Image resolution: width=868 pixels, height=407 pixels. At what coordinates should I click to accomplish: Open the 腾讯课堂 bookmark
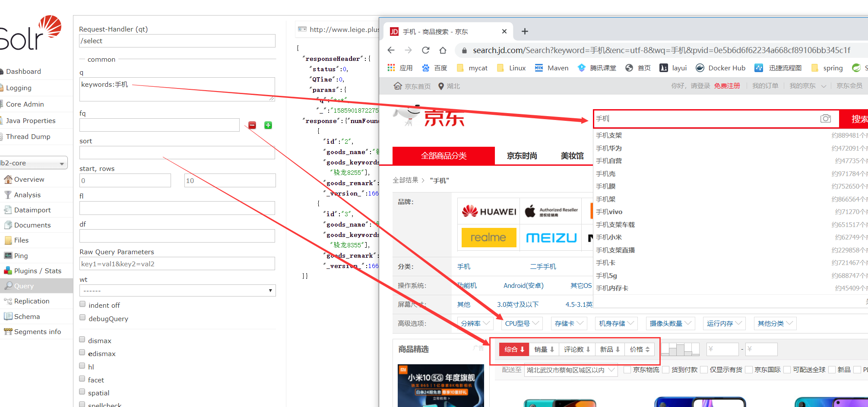point(597,68)
